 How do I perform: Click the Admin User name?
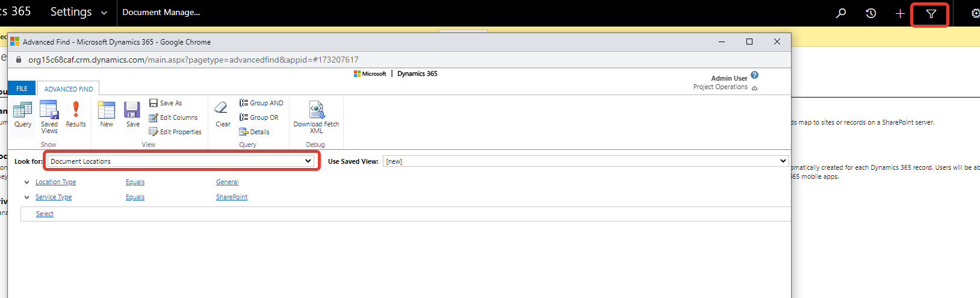[x=729, y=78]
